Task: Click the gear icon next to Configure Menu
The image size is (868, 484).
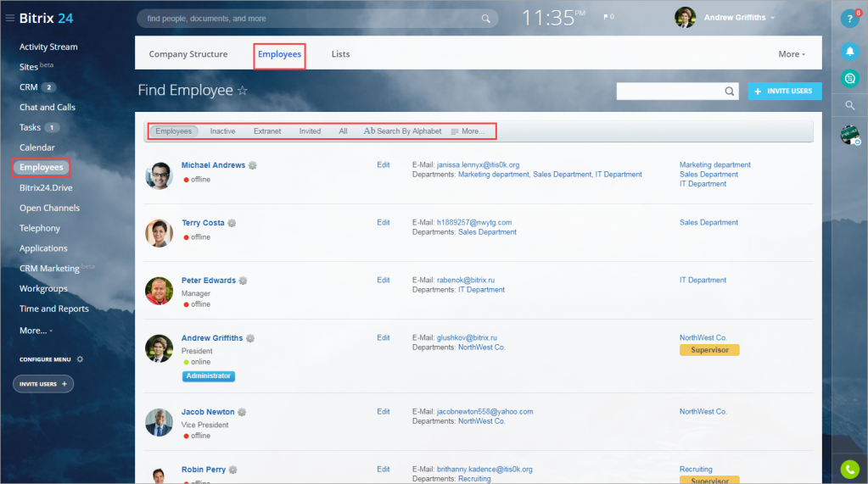Action: [x=80, y=359]
